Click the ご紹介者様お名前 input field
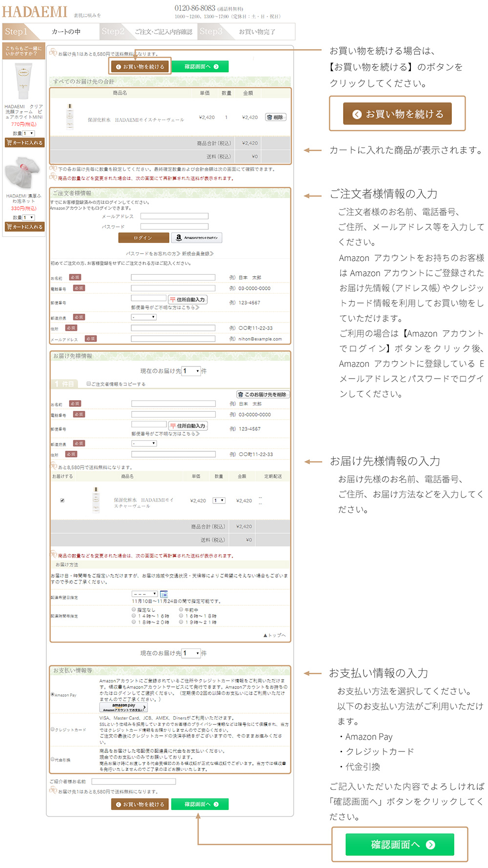This screenshot has width=488, height=868. coord(133,781)
